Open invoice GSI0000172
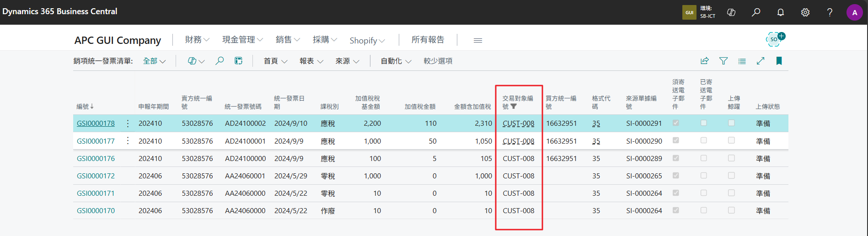This screenshot has height=236, width=868. coord(96,176)
